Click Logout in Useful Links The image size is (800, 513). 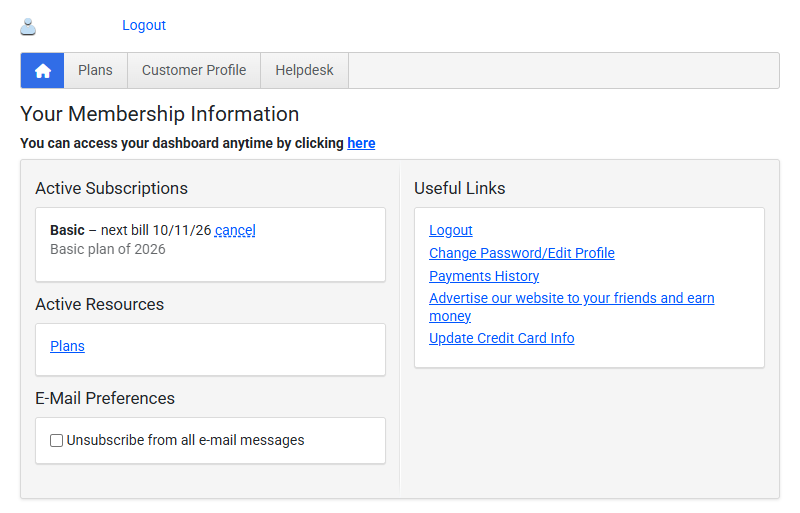451,230
